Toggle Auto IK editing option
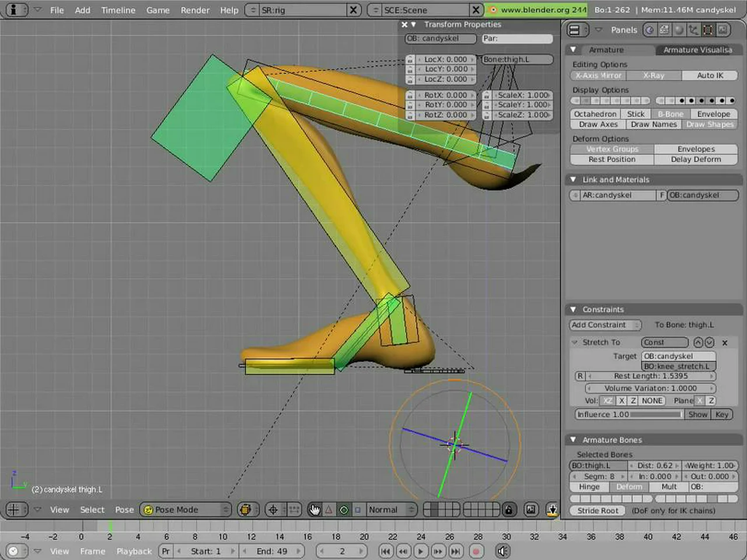This screenshot has width=747, height=560. click(x=710, y=75)
